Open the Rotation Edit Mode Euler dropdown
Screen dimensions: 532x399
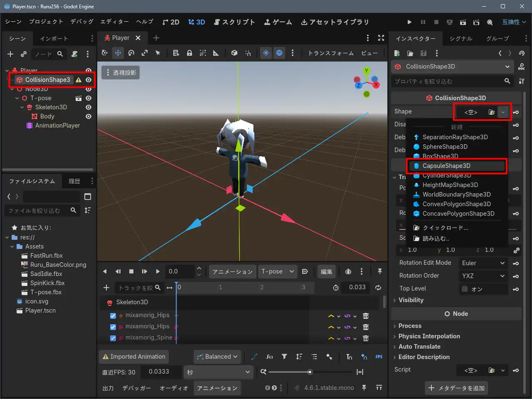click(x=483, y=263)
